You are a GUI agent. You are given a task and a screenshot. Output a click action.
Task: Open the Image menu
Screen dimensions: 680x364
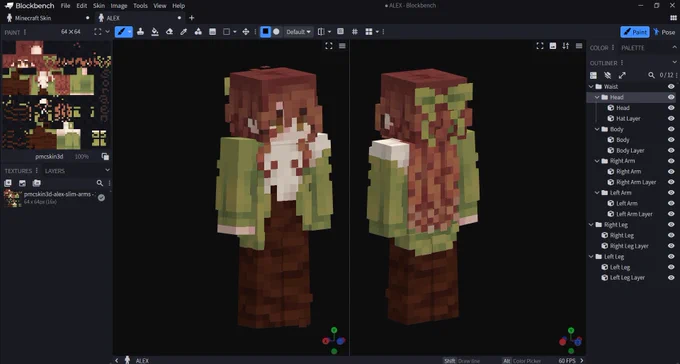(119, 6)
